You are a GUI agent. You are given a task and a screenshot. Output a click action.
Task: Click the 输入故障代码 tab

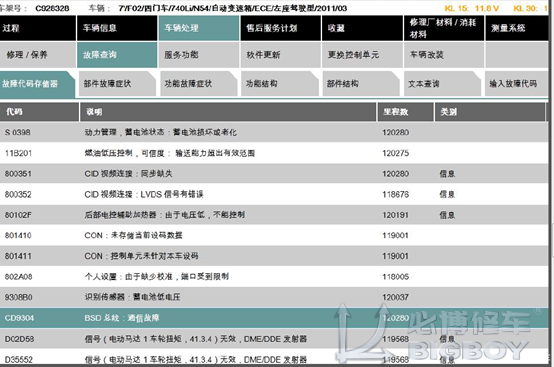pyautogui.click(x=517, y=84)
